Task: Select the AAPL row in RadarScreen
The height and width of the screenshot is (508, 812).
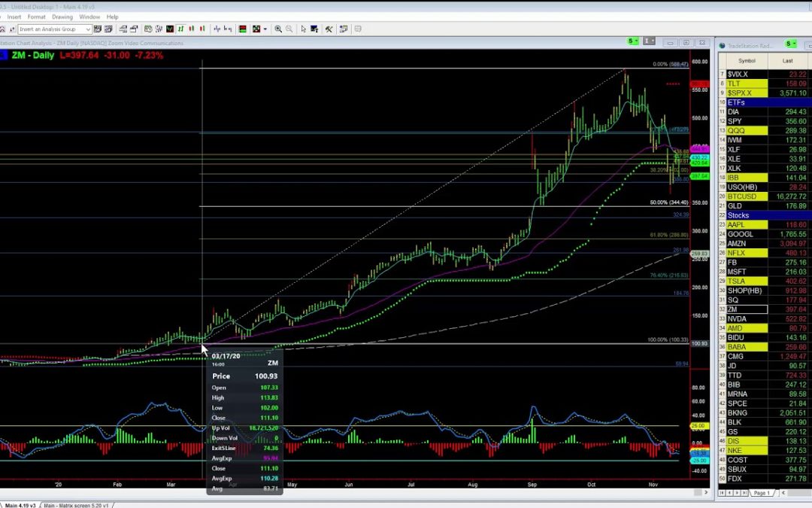Action: point(765,224)
